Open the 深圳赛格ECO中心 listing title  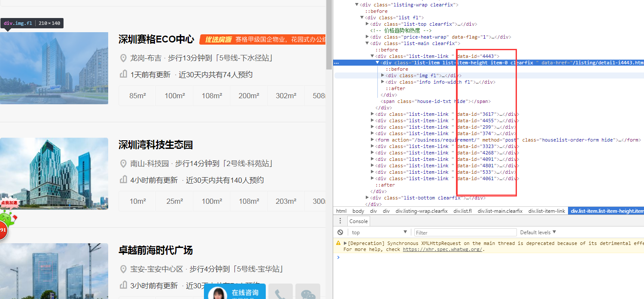coord(156,39)
